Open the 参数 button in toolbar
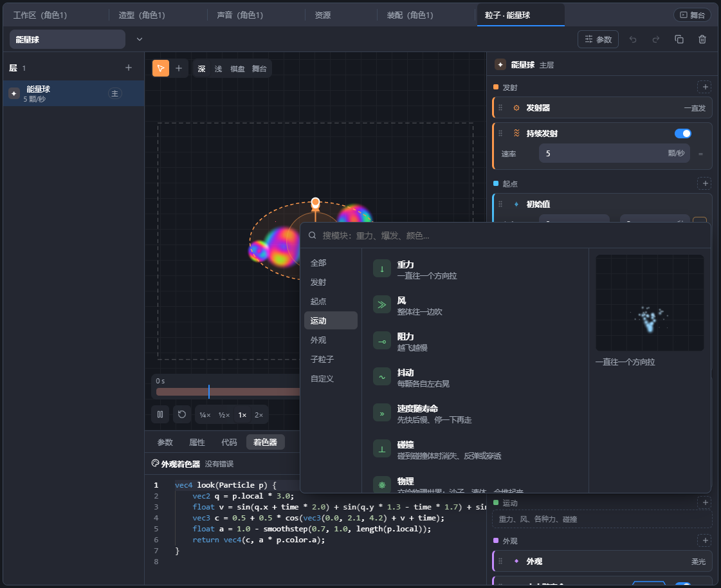Image resolution: width=721 pixels, height=588 pixels. (598, 40)
